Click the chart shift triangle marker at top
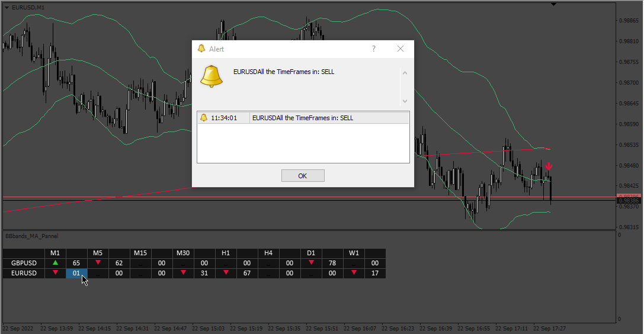Screen dimensions: 644x334 (x=553, y=4)
